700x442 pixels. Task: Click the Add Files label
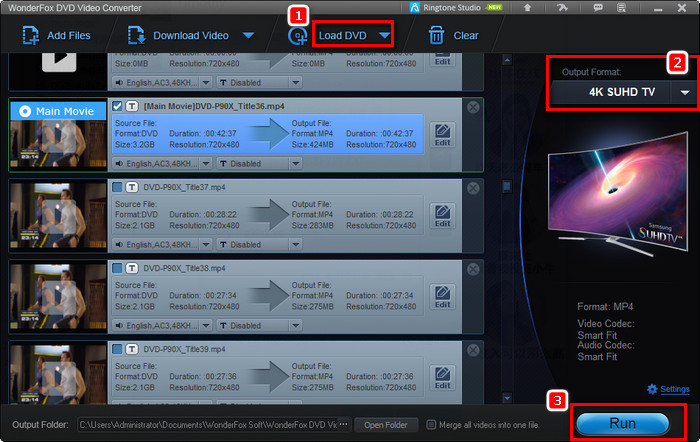69,36
